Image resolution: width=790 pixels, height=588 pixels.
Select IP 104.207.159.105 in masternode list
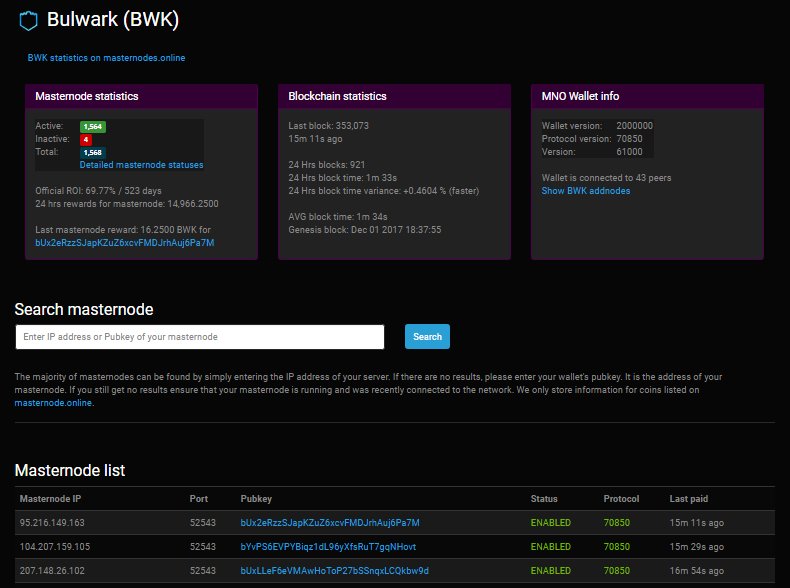54,547
